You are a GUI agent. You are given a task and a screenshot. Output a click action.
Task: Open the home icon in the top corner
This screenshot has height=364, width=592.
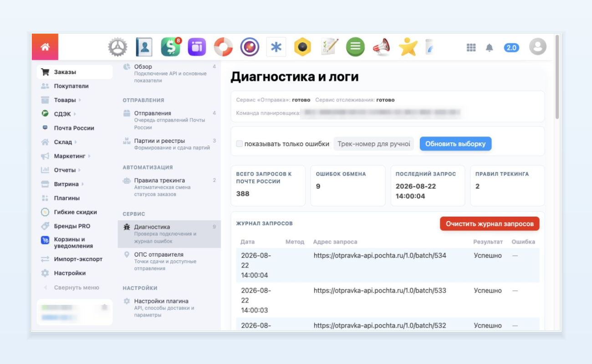point(45,47)
